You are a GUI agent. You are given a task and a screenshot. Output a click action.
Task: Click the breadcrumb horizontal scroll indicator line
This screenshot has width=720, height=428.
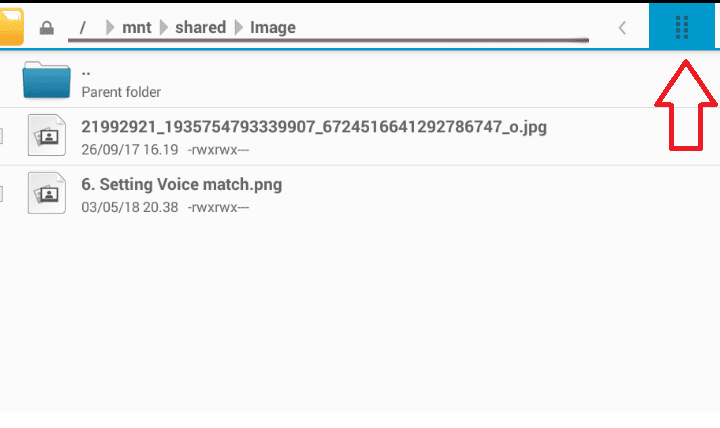pyautogui.click(x=328, y=40)
